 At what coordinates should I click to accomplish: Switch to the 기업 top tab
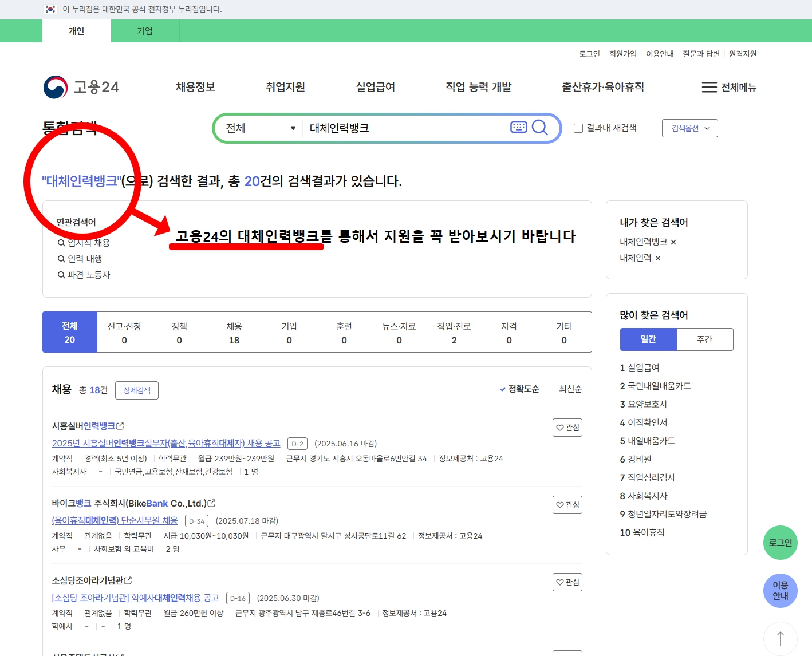(x=145, y=31)
